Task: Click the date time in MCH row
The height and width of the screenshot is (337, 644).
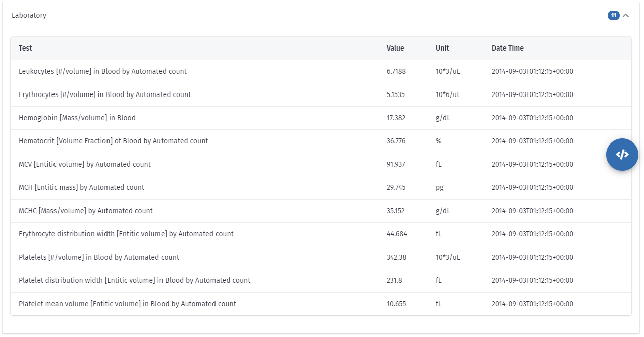Action: pyautogui.click(x=532, y=187)
